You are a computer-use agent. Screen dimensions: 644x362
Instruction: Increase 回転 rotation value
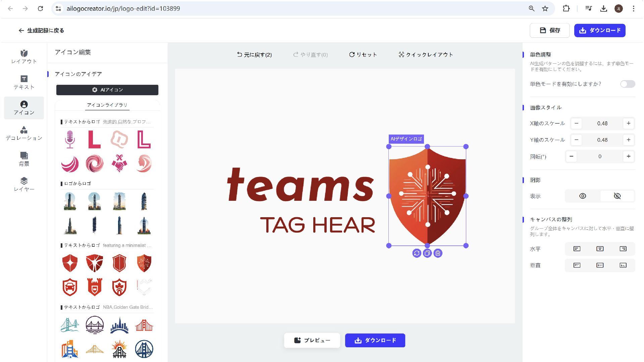point(629,156)
